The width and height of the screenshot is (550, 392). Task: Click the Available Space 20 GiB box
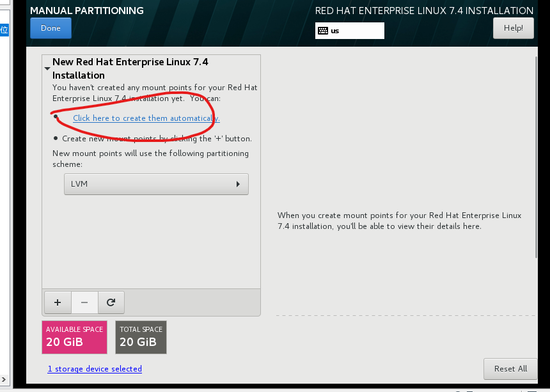(x=74, y=337)
